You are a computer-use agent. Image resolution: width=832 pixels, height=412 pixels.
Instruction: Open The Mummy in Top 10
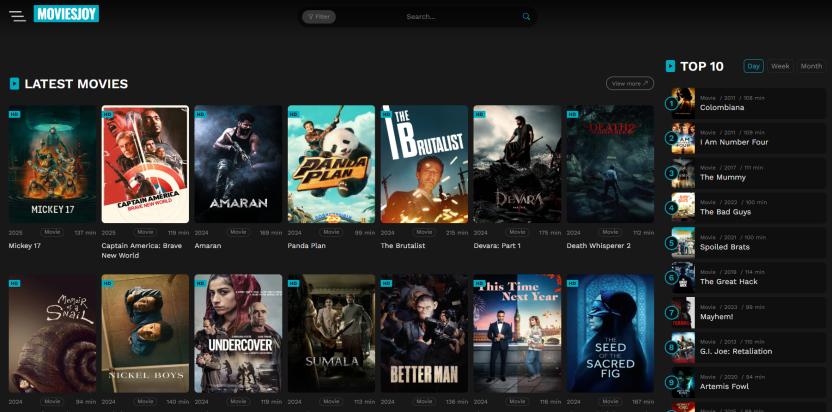[x=723, y=177]
